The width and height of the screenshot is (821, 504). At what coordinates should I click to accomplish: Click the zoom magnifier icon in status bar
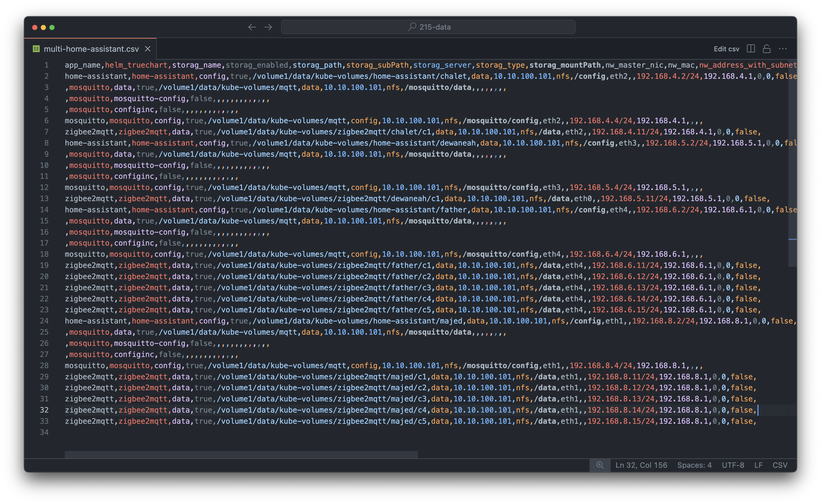(x=600, y=465)
